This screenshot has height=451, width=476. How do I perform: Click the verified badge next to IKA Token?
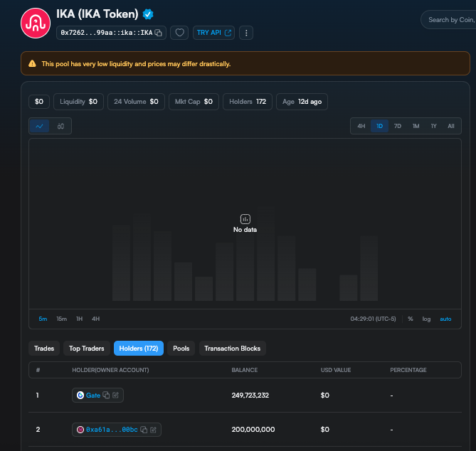click(148, 14)
